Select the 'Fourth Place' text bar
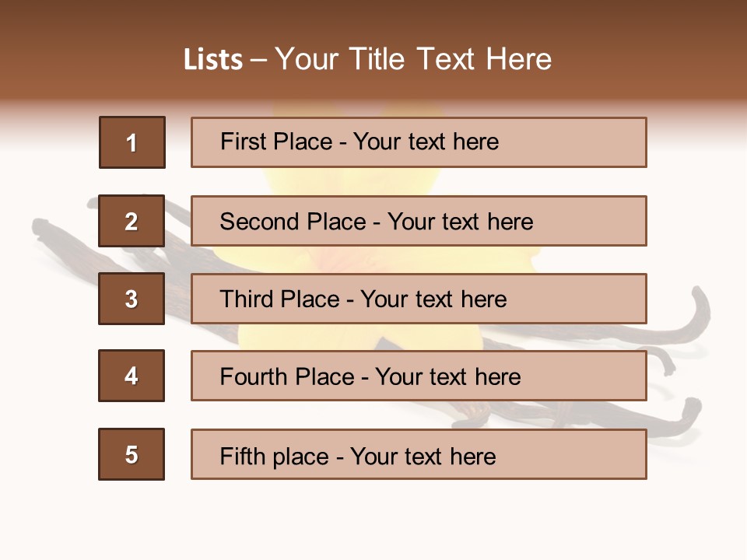Image resolution: width=747 pixels, height=560 pixels. (x=419, y=376)
